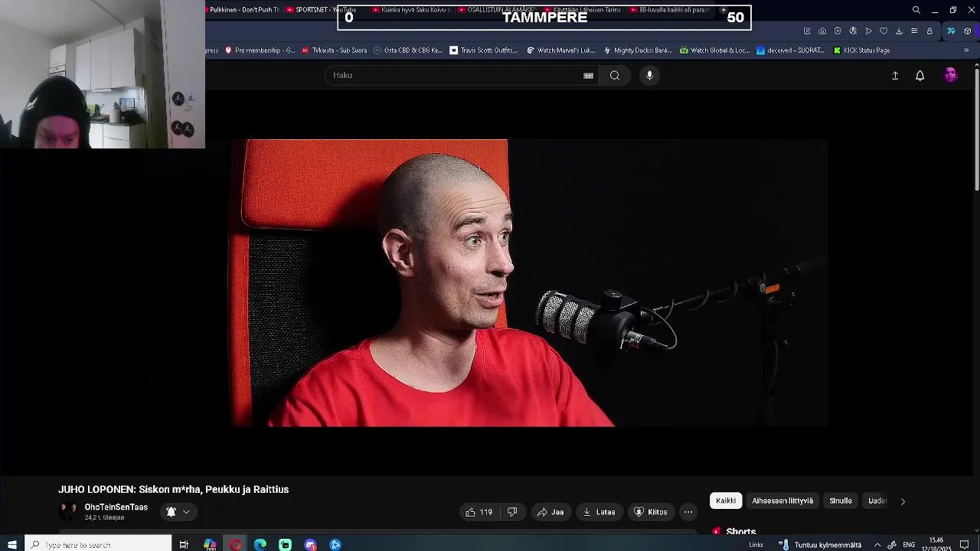
Task: Select the Aiheeseen liittyviä filter chip
Action: click(782, 501)
